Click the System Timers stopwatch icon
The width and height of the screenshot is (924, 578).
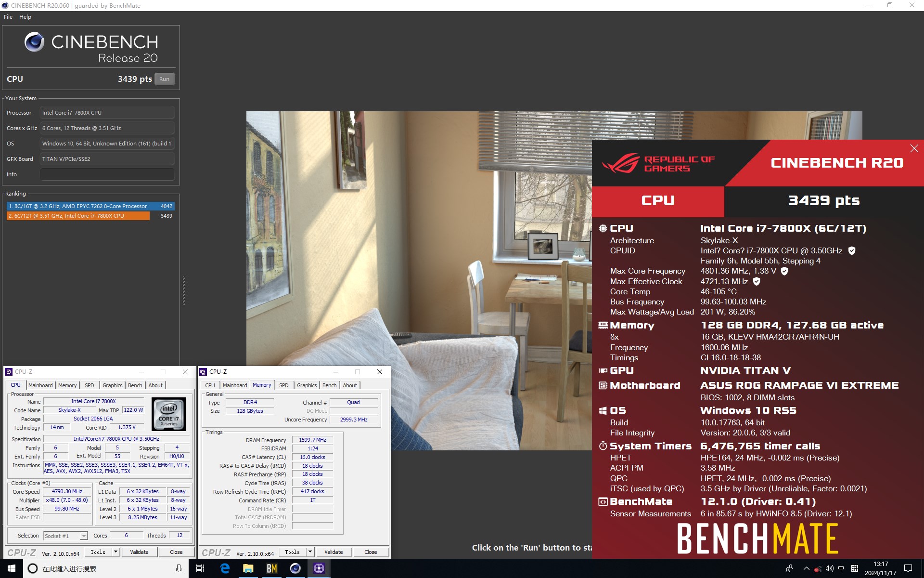(x=603, y=446)
